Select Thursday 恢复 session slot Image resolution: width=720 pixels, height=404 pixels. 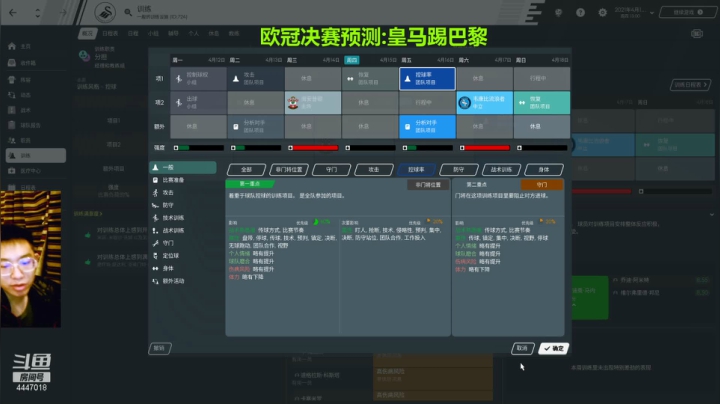pos(370,79)
